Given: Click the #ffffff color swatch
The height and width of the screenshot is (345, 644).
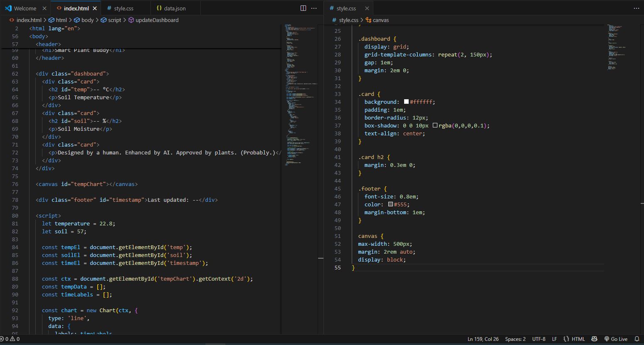Looking at the screenshot, I should click(406, 102).
